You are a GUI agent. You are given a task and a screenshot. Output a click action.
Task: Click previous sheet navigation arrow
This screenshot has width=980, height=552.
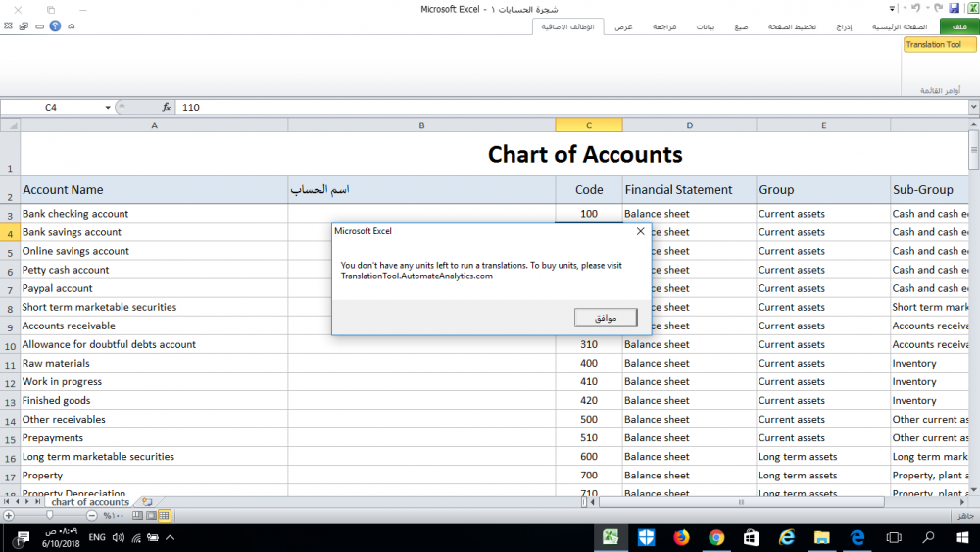coord(17,501)
